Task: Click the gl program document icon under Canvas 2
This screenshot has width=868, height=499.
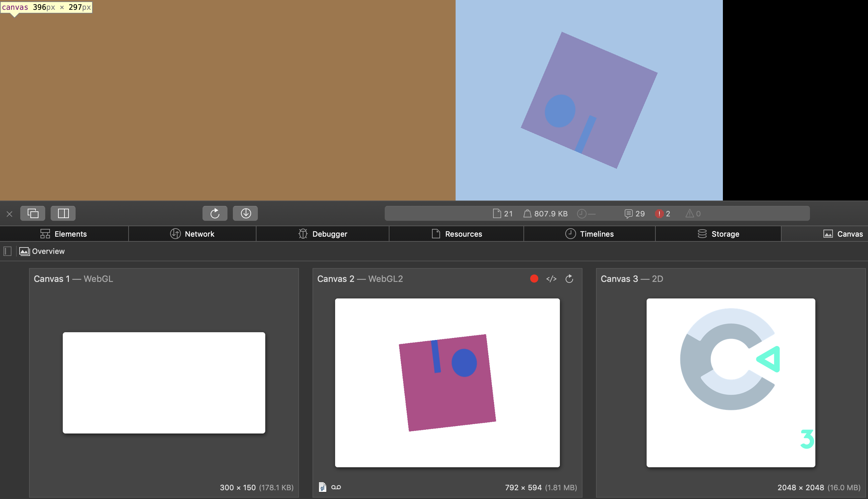Action: pos(322,487)
